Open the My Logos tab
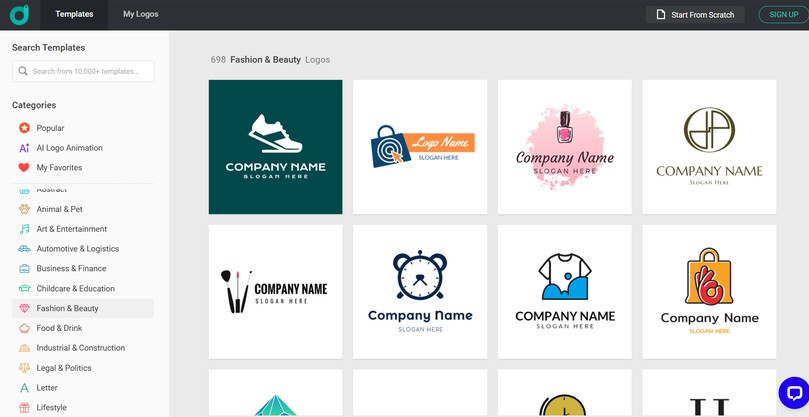The image size is (809, 417). 140,14
